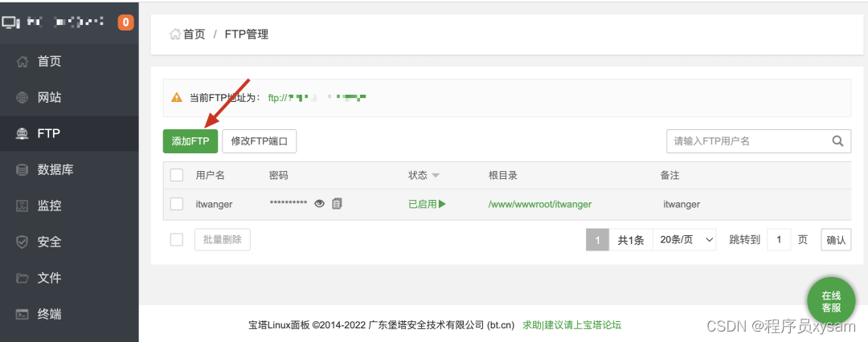Click username cell itwanger
The width and height of the screenshot is (868, 342).
[215, 204]
